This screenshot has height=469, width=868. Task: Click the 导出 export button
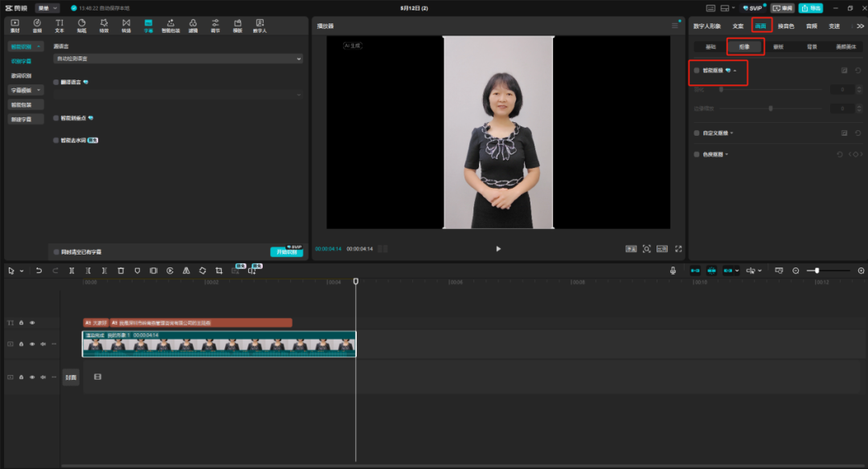(811, 8)
